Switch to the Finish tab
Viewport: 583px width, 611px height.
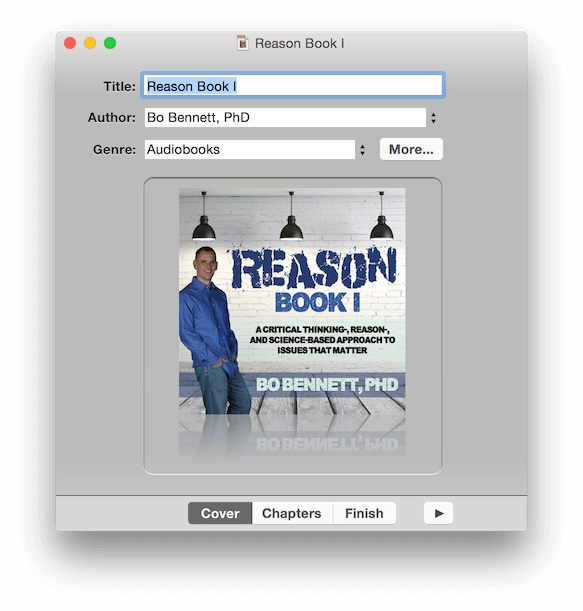364,513
